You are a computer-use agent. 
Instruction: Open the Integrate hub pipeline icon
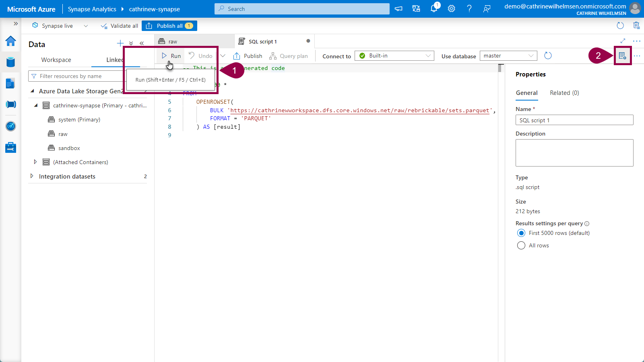coord(11,105)
